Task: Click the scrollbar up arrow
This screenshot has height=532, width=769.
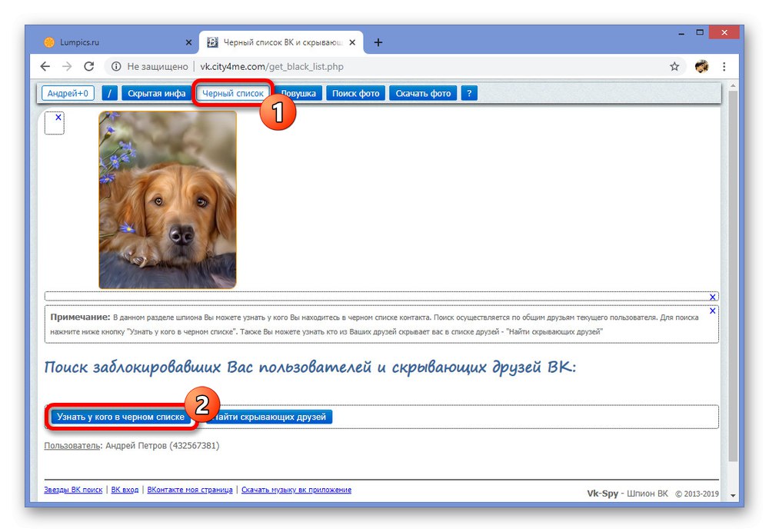Action: (733, 86)
